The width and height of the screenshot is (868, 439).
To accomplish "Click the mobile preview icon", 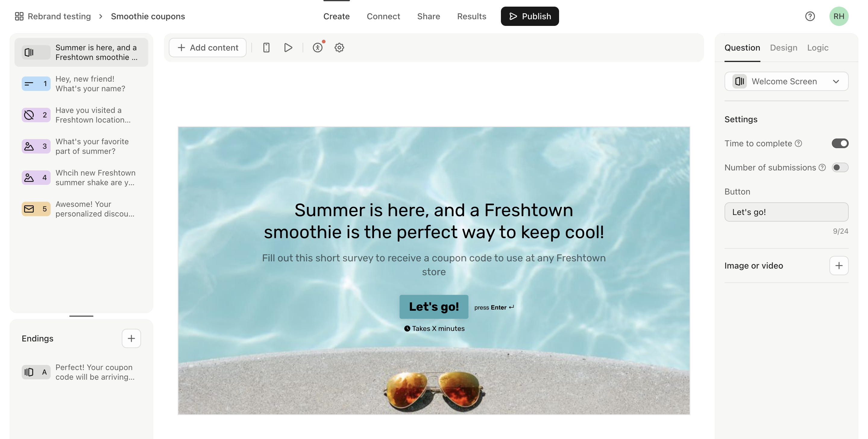I will coord(266,48).
